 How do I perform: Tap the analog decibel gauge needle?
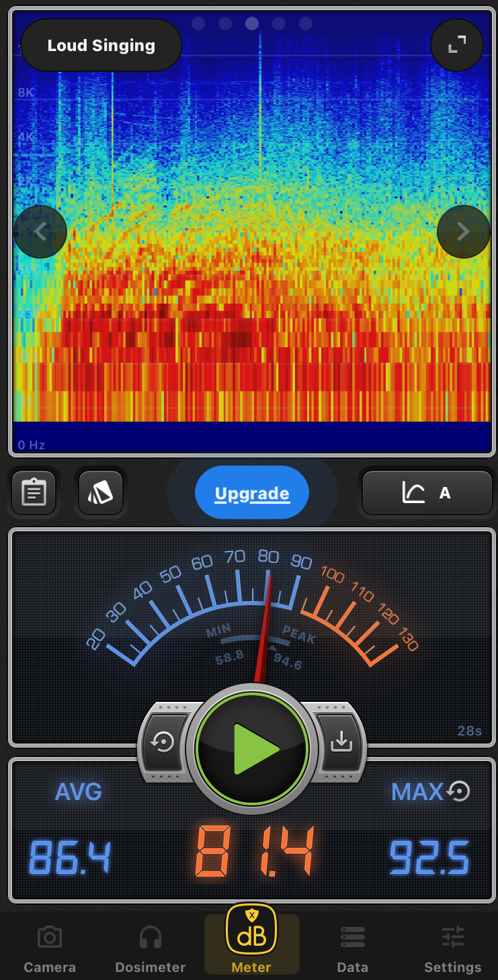click(264, 625)
